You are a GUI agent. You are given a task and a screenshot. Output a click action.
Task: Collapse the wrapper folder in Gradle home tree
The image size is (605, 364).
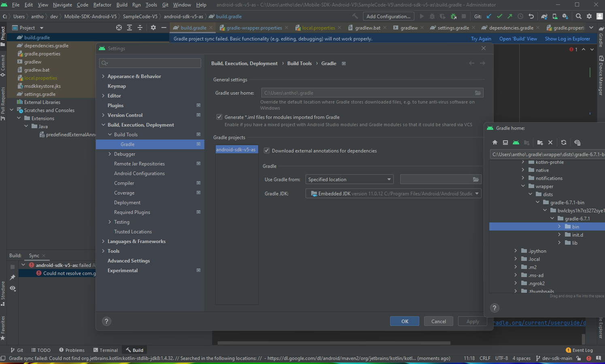[x=523, y=186]
